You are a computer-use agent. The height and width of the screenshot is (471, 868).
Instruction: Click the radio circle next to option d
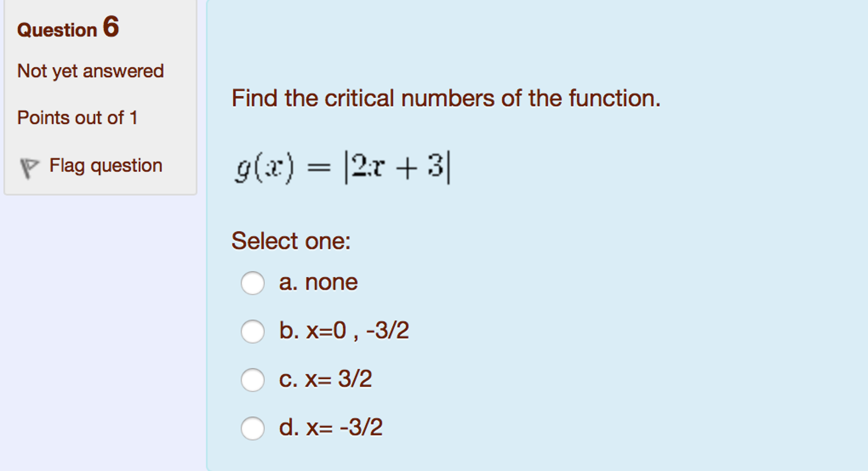click(x=254, y=428)
